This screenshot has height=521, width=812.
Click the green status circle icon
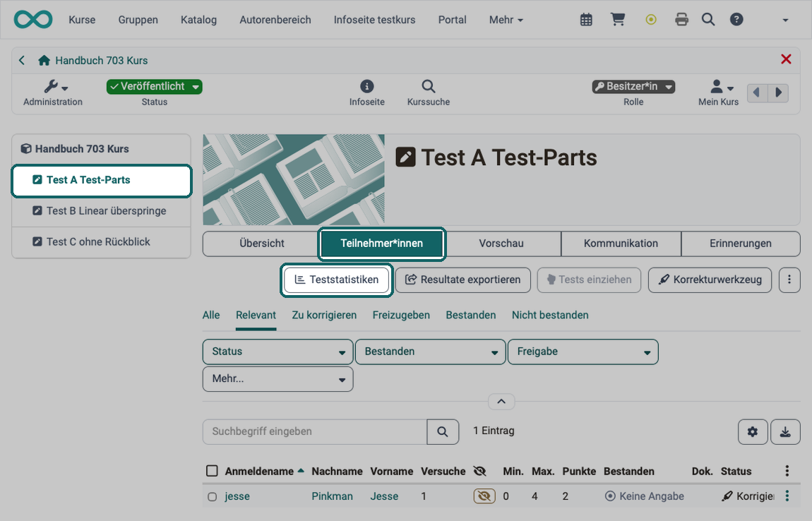pos(651,20)
